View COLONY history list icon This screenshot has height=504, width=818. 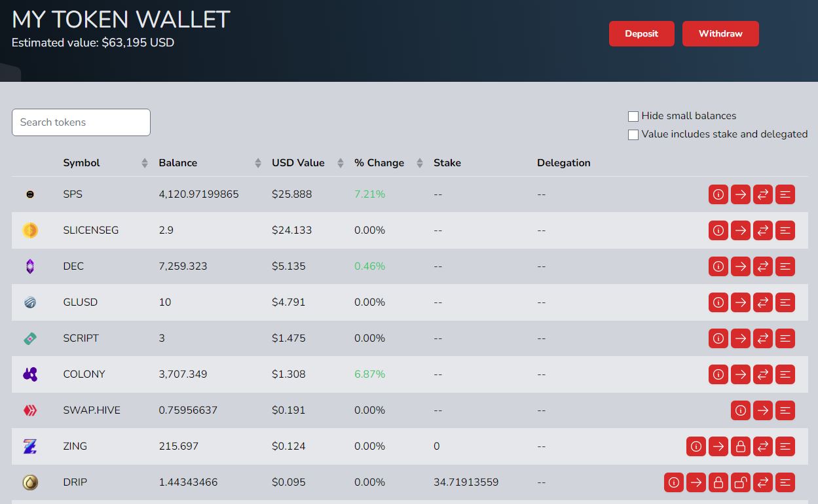click(x=785, y=374)
